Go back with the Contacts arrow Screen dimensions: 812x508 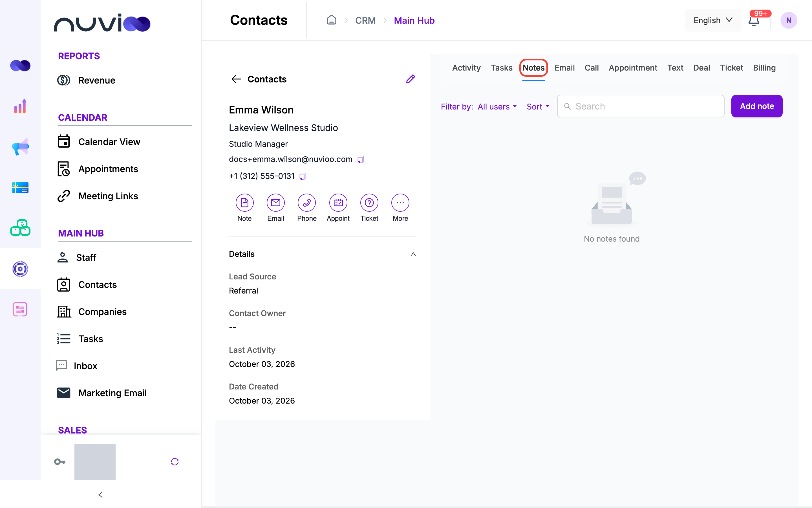tap(236, 79)
